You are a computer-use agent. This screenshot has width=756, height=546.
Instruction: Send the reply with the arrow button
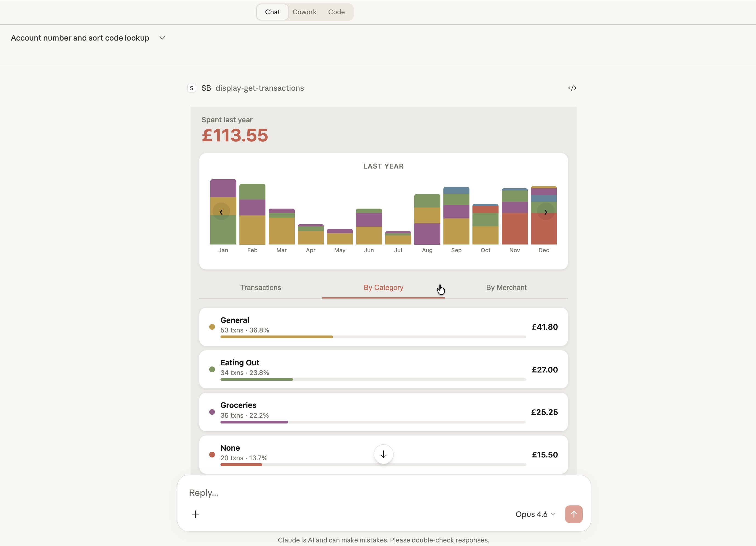573,514
